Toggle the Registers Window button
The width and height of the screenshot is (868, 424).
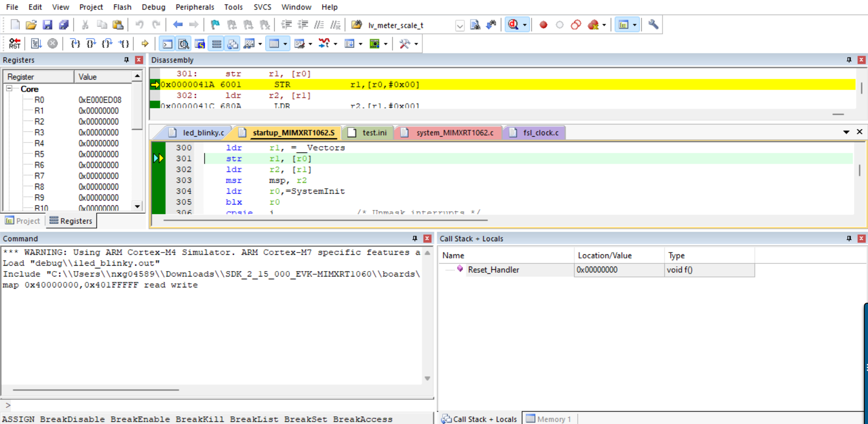(217, 43)
